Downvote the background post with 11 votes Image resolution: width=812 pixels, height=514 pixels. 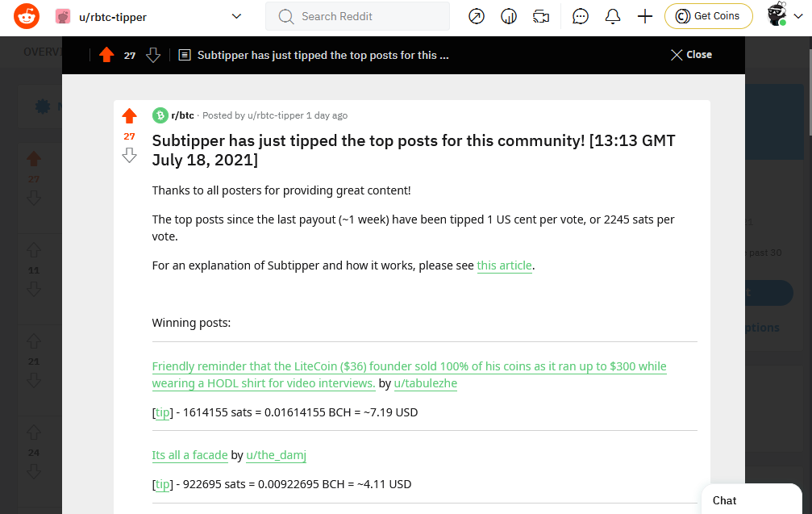click(34, 289)
